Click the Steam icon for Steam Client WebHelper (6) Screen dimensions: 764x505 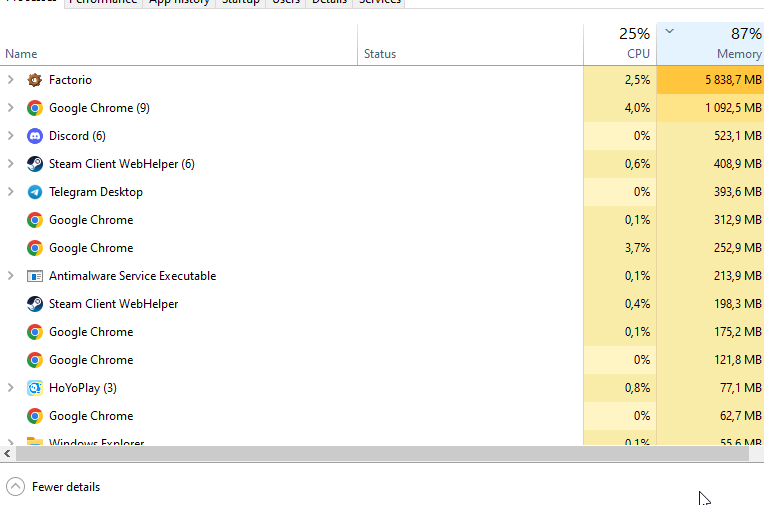coord(35,164)
